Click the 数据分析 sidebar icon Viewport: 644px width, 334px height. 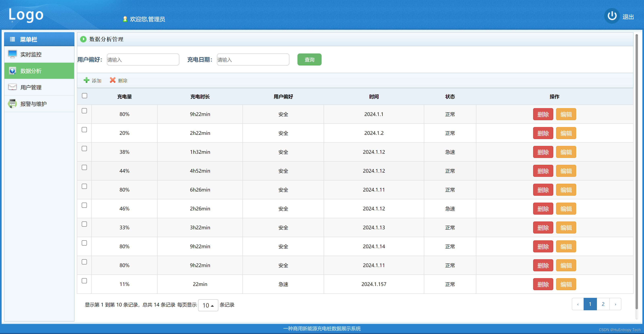pos(12,71)
